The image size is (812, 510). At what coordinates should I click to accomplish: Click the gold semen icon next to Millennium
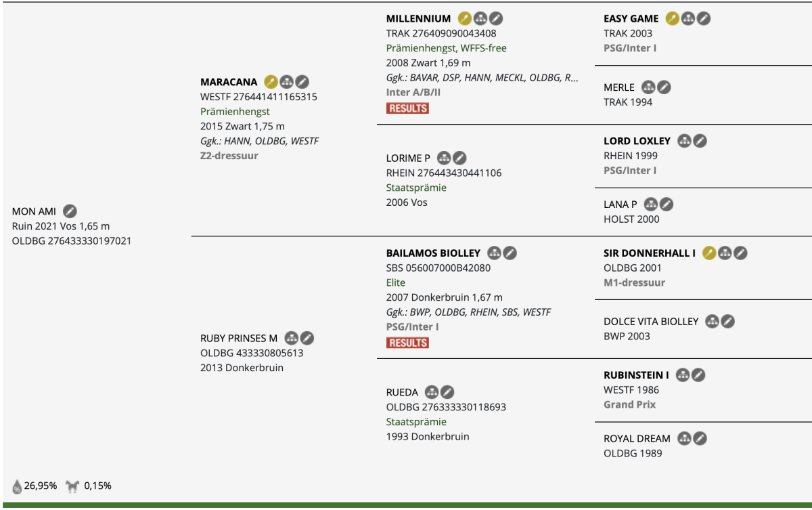point(464,18)
